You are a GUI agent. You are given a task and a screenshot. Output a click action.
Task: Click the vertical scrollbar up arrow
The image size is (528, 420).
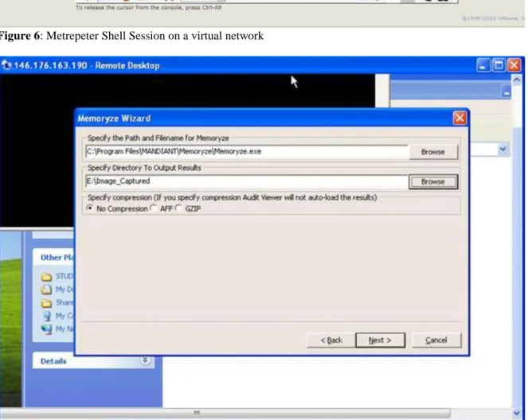(517, 80)
